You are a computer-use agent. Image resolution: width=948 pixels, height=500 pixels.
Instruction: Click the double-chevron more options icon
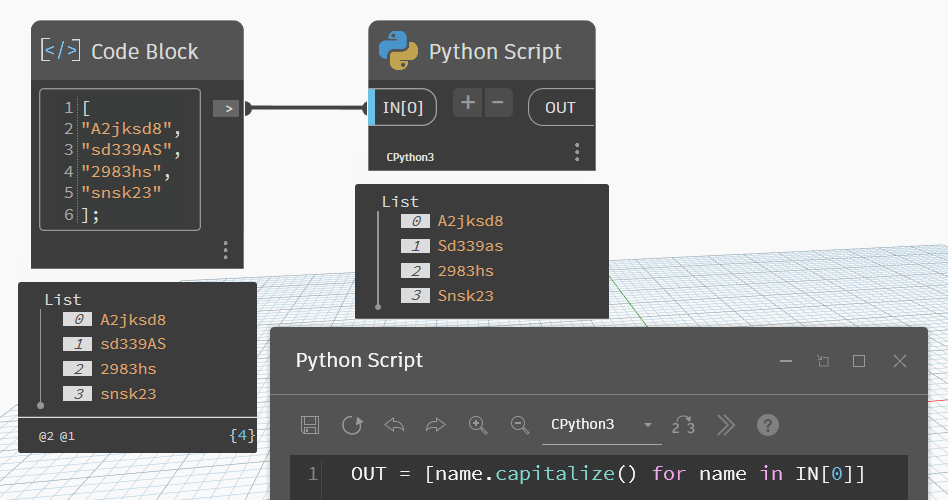click(726, 425)
